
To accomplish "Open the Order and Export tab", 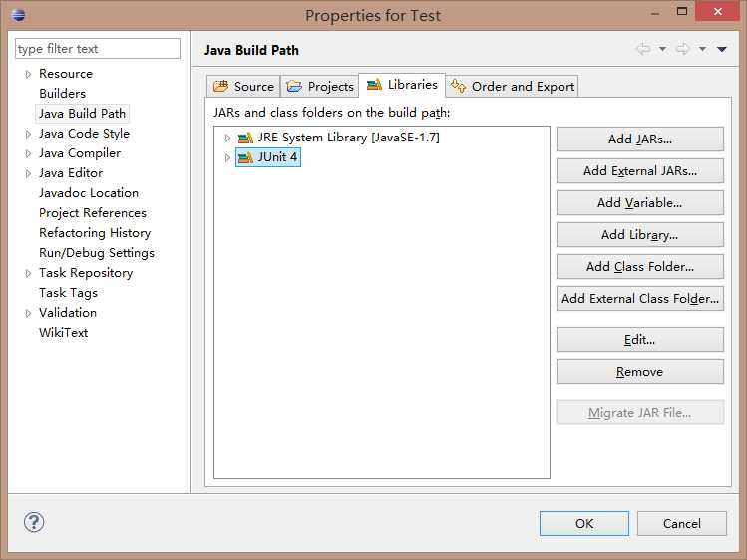I will [513, 86].
